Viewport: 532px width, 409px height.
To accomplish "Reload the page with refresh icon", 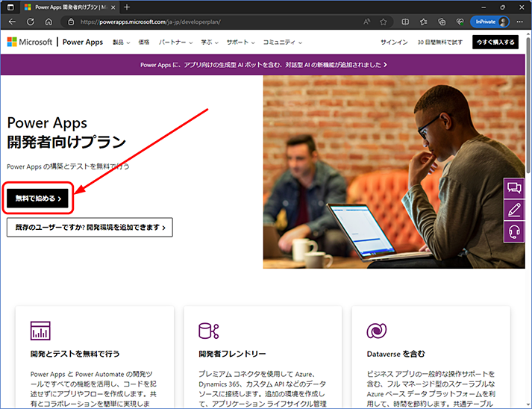I will point(31,22).
